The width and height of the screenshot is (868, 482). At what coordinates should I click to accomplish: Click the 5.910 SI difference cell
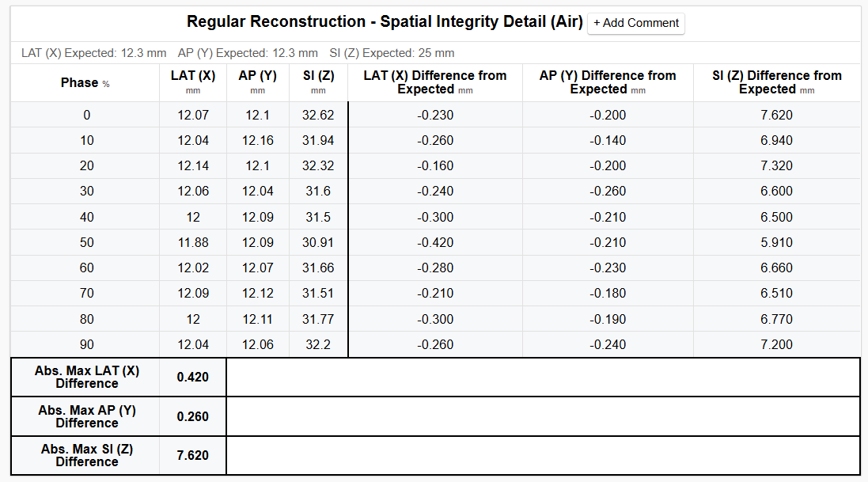pyautogui.click(x=776, y=242)
